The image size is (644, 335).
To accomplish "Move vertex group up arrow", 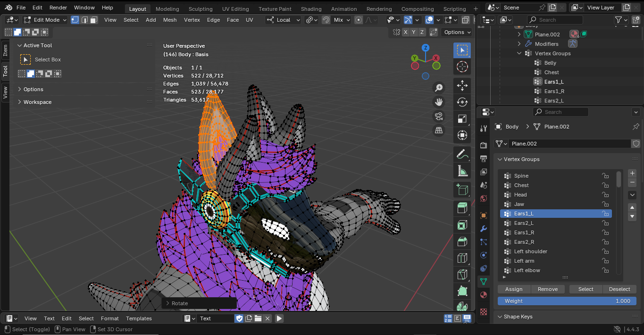I will (633, 207).
